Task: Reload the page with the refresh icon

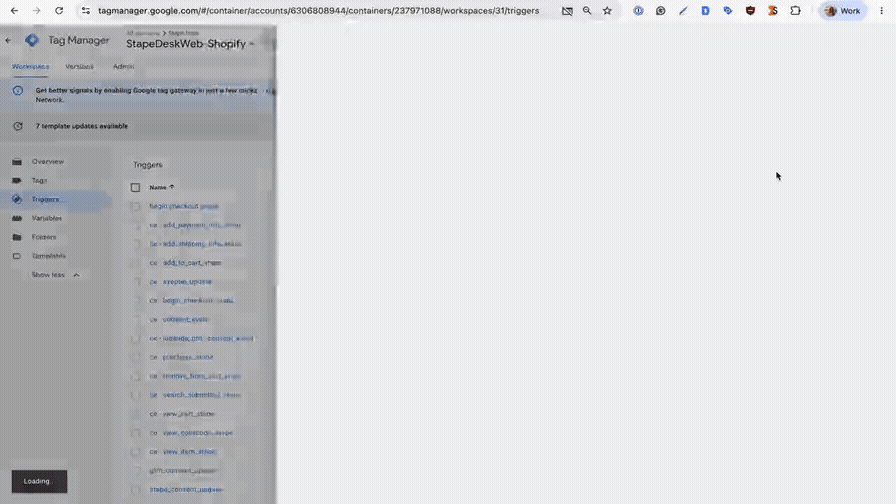Action: (59, 11)
